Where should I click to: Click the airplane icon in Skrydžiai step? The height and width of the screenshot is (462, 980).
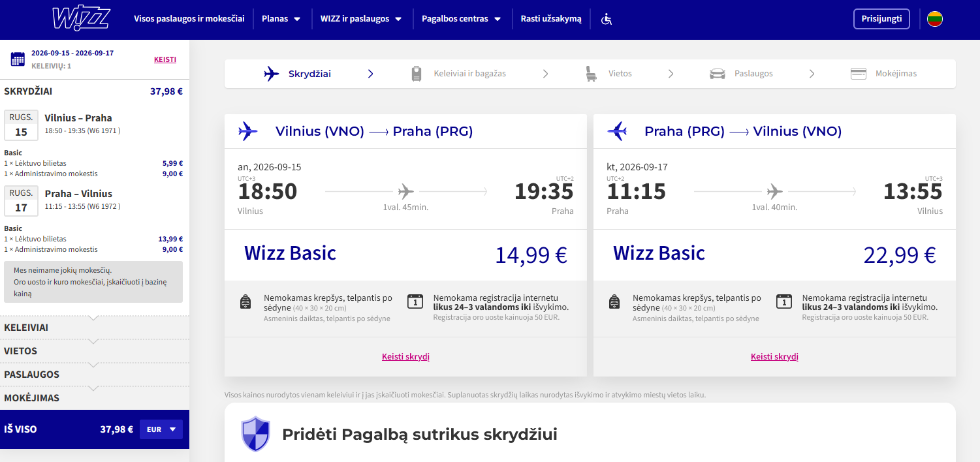coord(272,74)
